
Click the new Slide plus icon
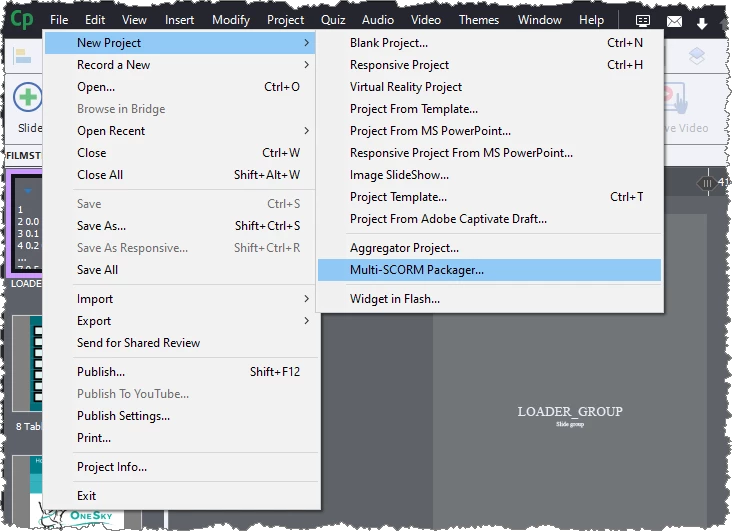(x=28, y=97)
